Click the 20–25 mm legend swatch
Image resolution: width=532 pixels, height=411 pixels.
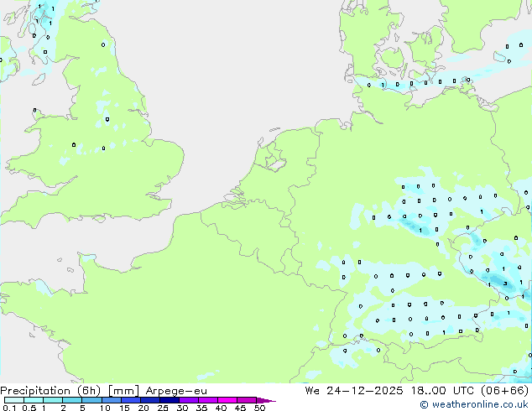[x=149, y=400]
